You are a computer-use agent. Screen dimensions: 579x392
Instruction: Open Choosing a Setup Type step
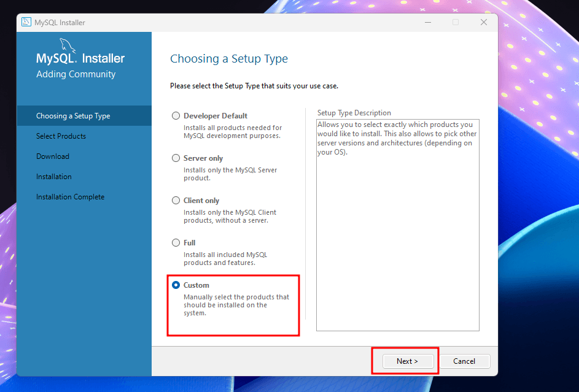point(84,116)
